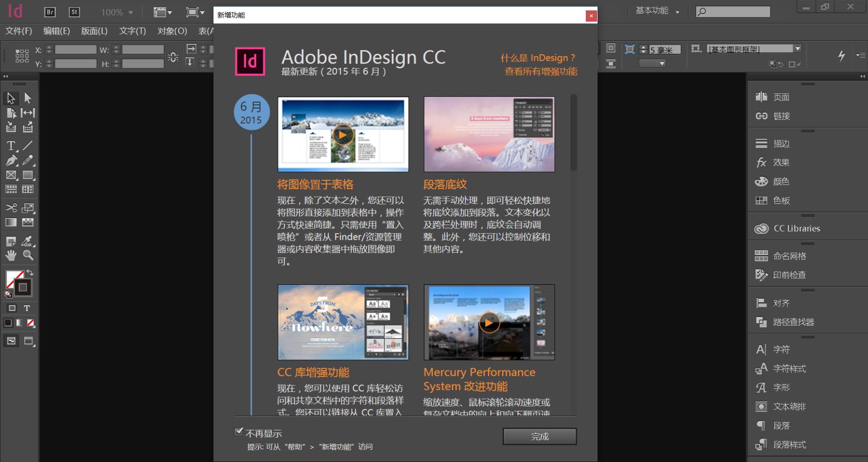Viewport: 868px width, 462px height.
Task: Collapse the right panel dock
Action: [x=862, y=76]
